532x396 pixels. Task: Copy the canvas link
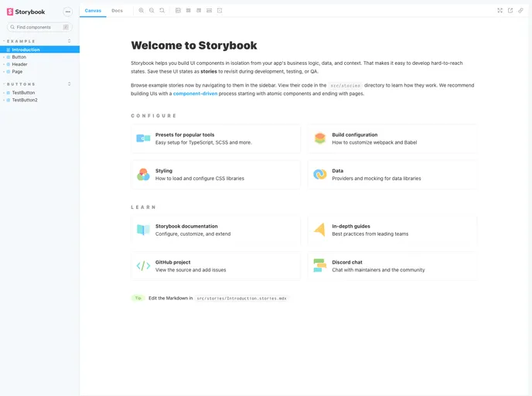[x=521, y=11]
